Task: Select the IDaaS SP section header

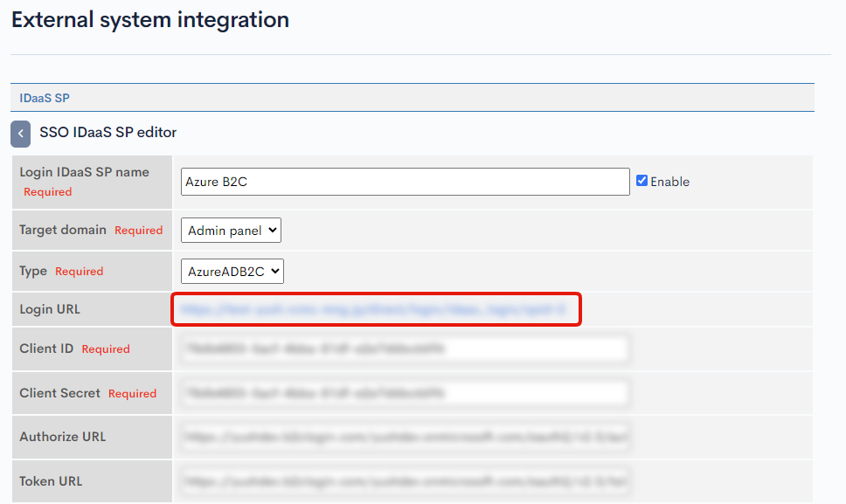Action: tap(44, 98)
